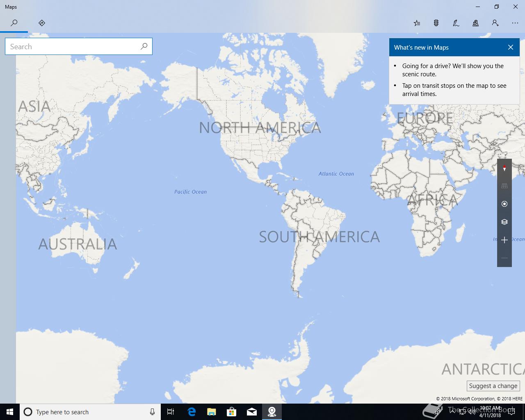Viewport: 525px width, 420px height.
Task: Open the Directions tab
Action: (x=42, y=23)
